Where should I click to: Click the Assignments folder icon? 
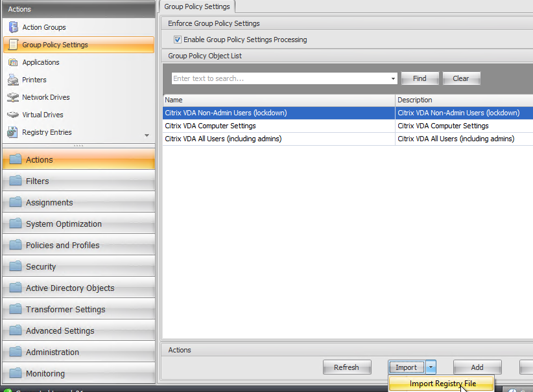point(16,202)
